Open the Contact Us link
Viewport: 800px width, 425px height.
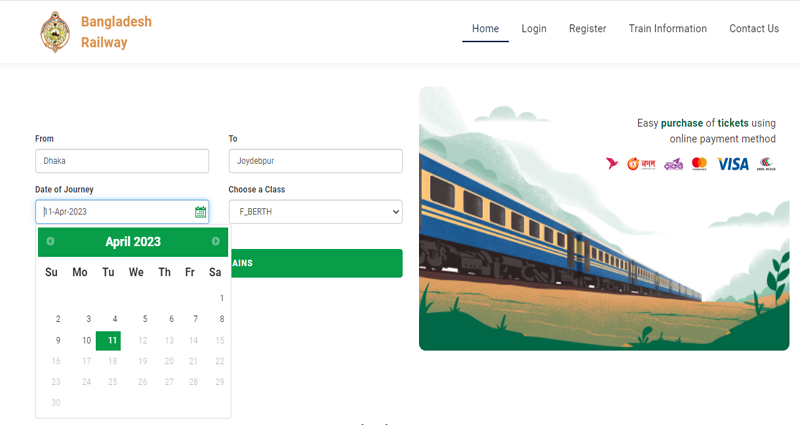[x=754, y=29]
